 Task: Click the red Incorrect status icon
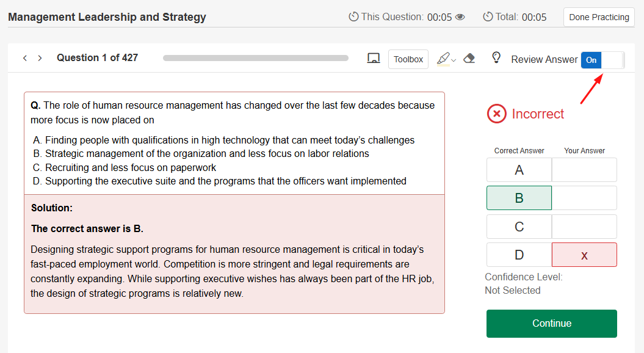(497, 114)
